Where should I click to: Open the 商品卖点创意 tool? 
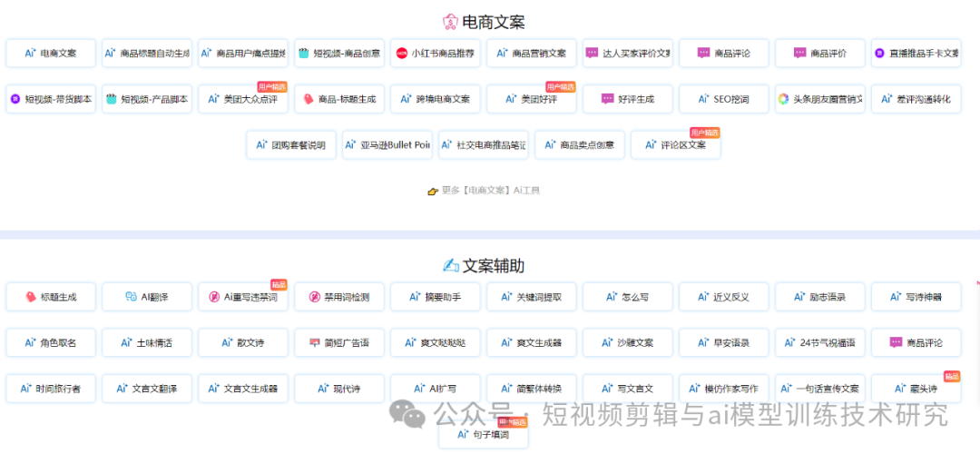click(x=580, y=145)
